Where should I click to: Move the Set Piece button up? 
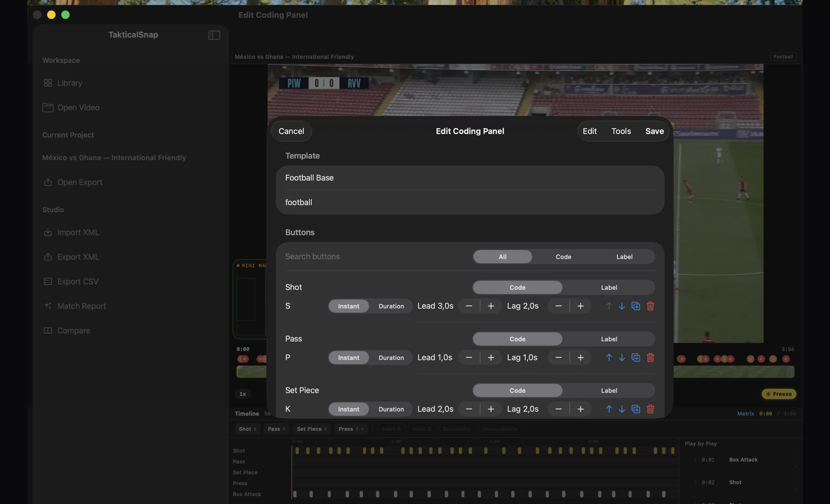point(609,409)
